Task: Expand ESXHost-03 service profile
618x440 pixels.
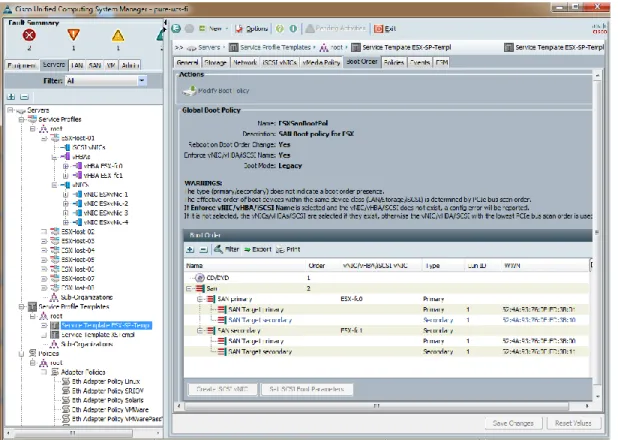Action: [44, 241]
